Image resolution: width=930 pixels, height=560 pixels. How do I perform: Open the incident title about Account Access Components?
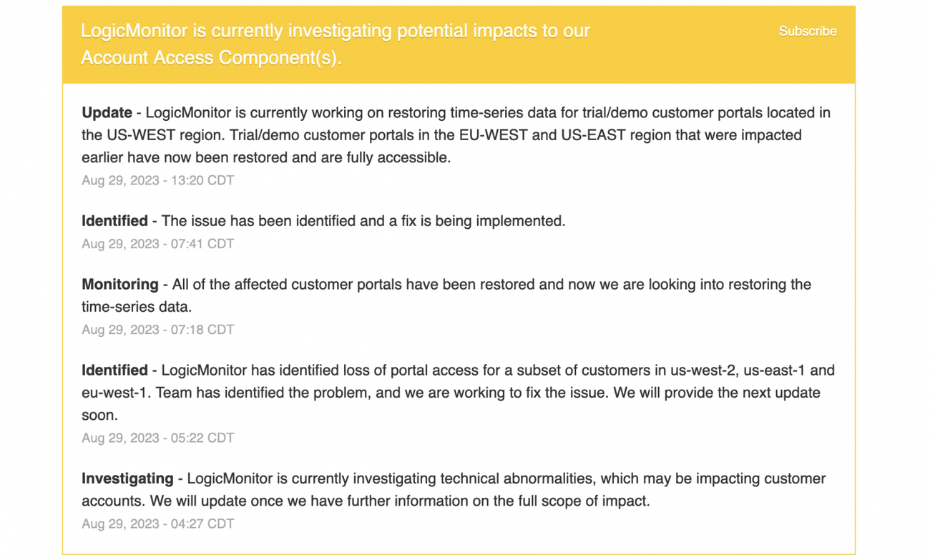click(335, 44)
